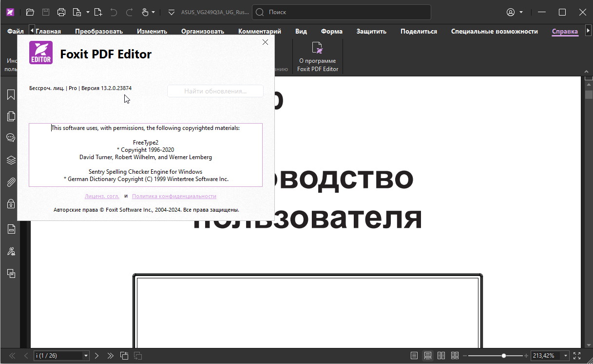Open a file with the folder icon
The height and width of the screenshot is (364, 593).
30,12
